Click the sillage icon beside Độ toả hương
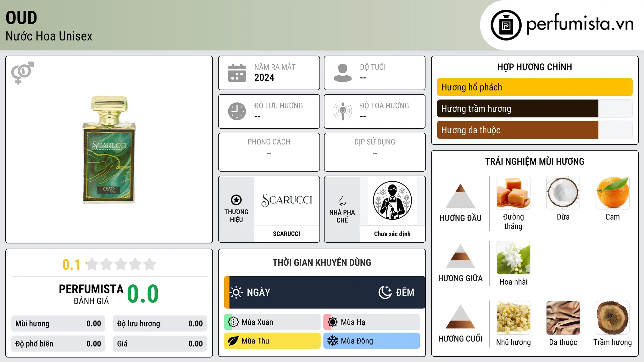This screenshot has height=362, width=644. [x=343, y=111]
